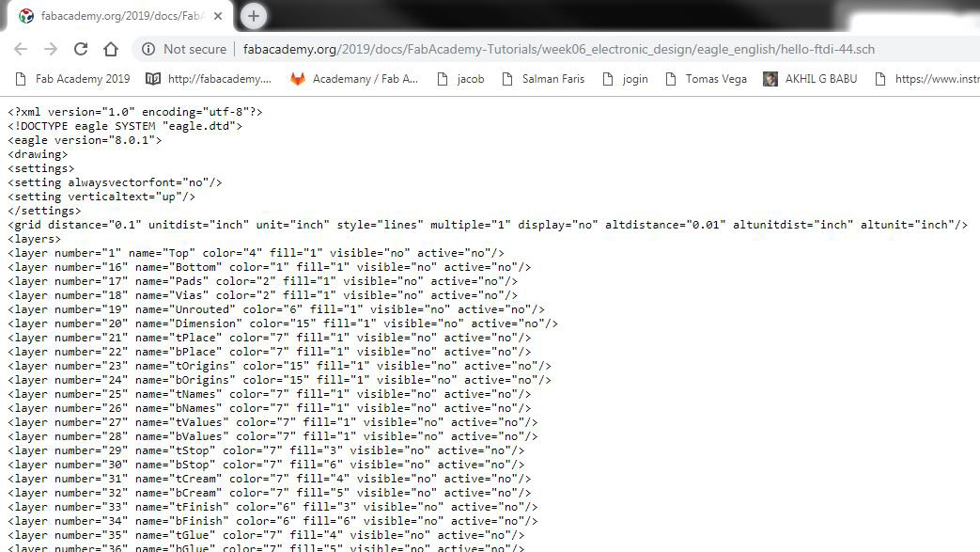This screenshot has width=980, height=552.
Task: Click the layer name="tNames" line
Action: pyautogui.click(x=270, y=394)
